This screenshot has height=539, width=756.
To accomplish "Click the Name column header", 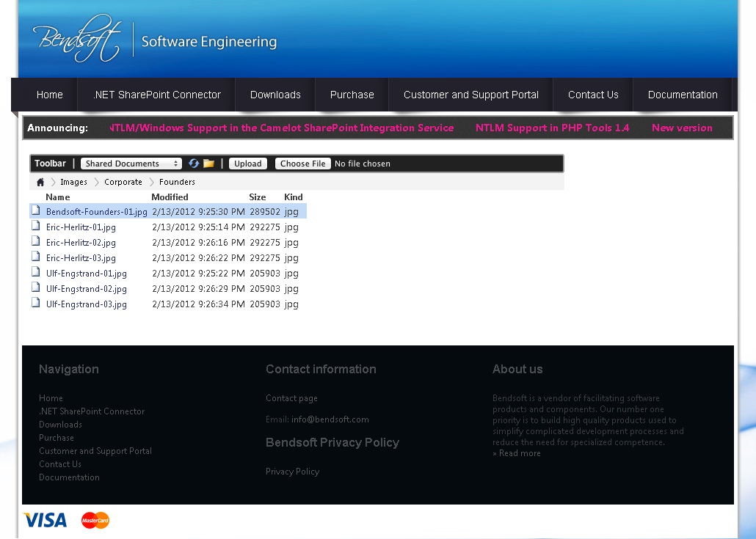I will coord(58,197).
